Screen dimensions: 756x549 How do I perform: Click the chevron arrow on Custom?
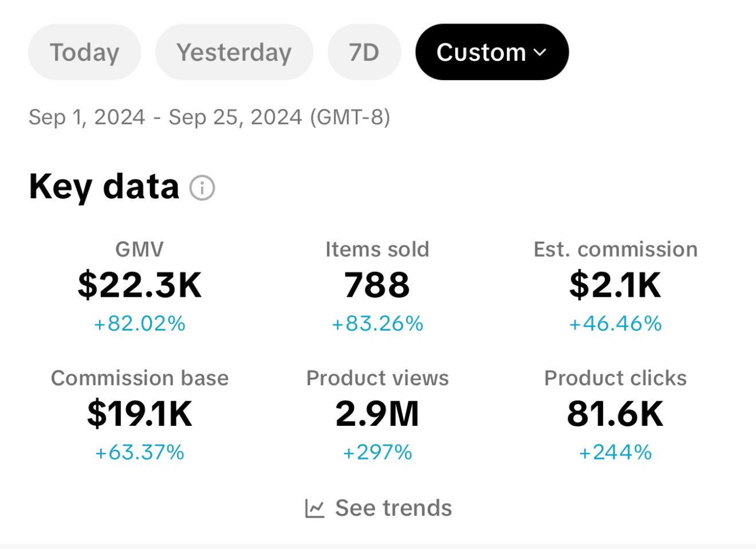click(540, 52)
